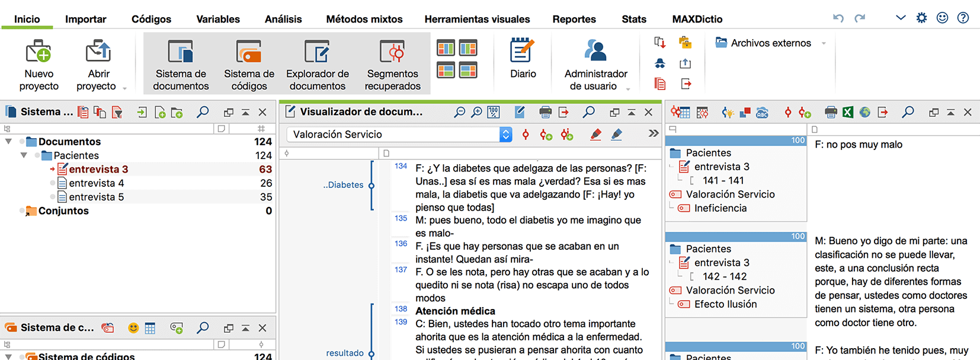Image resolution: width=980 pixels, height=360 pixels.
Task: Toggle Sistema de códigos panel from ribbon
Action: tap(249, 64)
